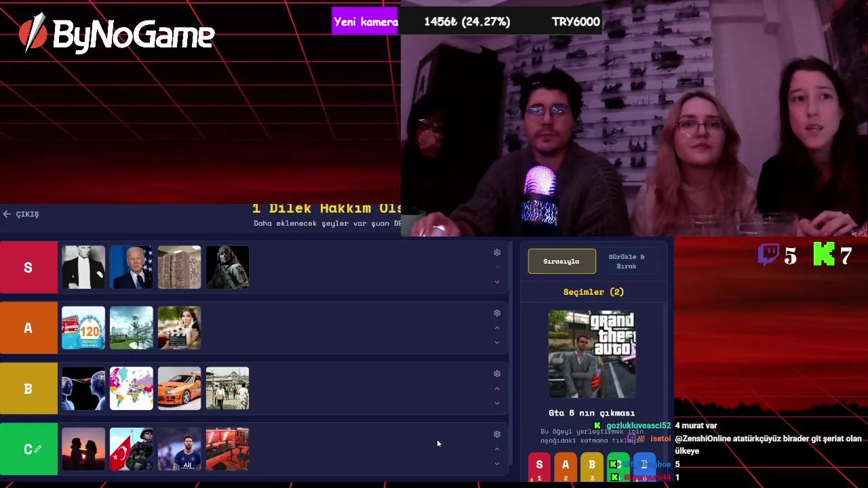
Task: Select masked soldier thumbnail in S tier
Action: point(228,267)
